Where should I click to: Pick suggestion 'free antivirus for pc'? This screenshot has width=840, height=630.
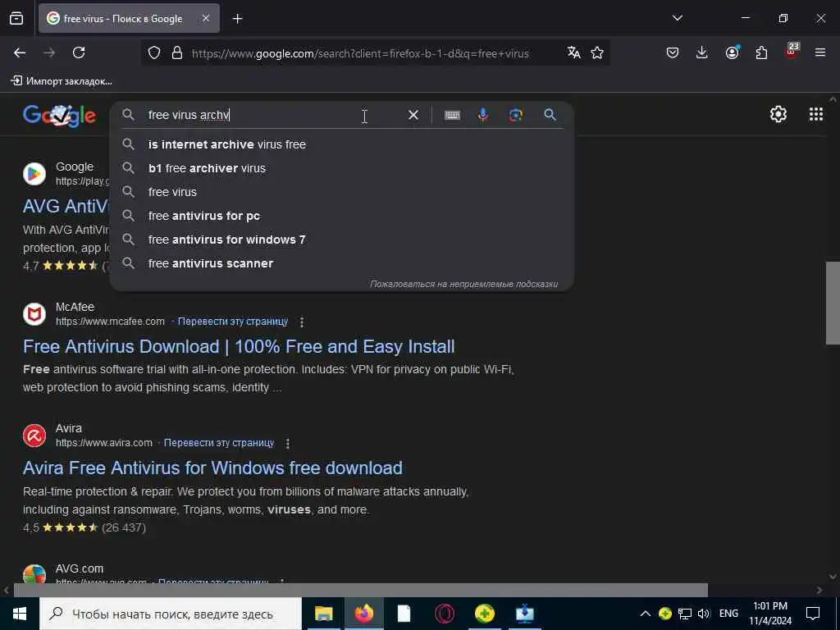point(342,216)
